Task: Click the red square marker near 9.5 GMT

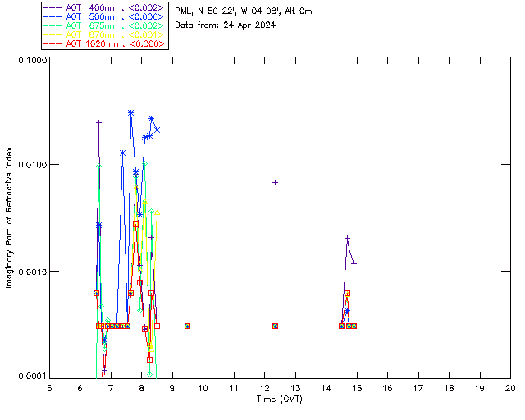Action: 188,326
